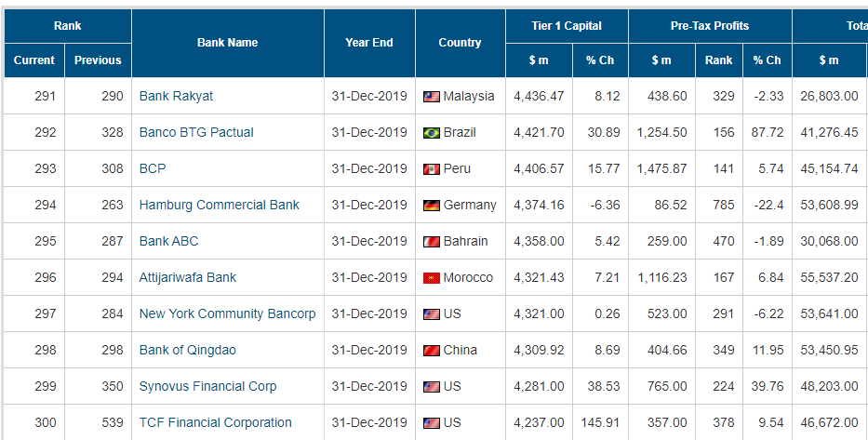Click pre-tax profit value 86.52

671,205
